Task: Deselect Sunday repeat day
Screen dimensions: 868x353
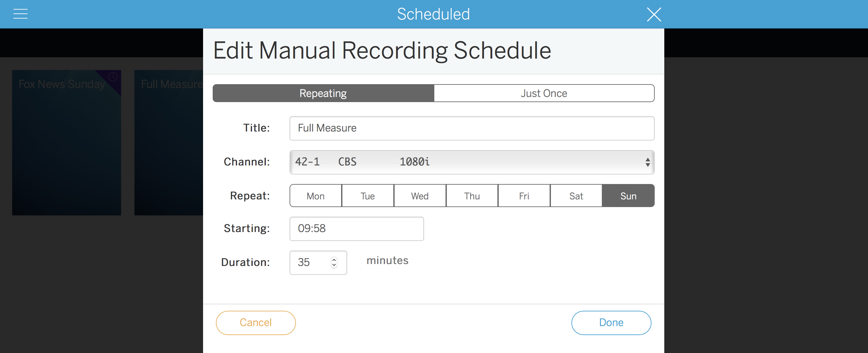Action: 628,196
